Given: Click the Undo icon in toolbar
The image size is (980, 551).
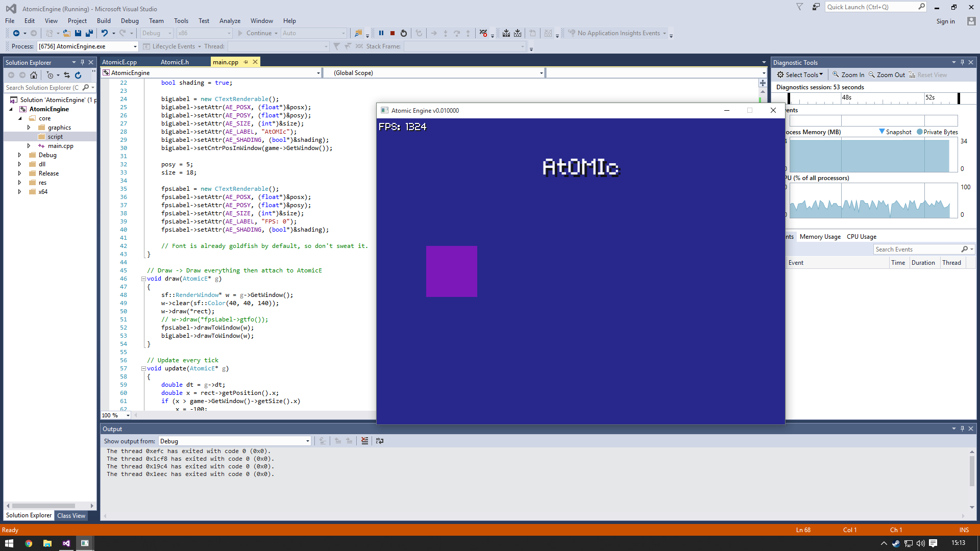Looking at the screenshot, I should click(x=104, y=33).
